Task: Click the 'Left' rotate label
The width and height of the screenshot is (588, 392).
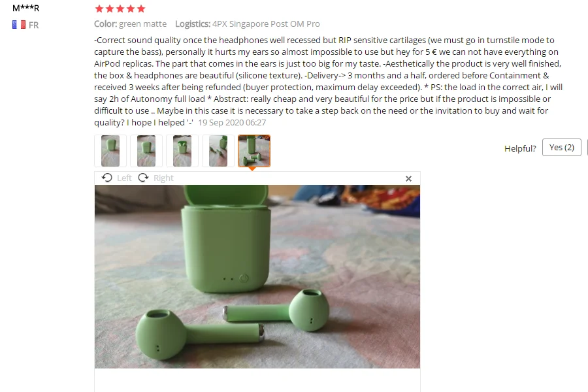Action: pos(124,178)
